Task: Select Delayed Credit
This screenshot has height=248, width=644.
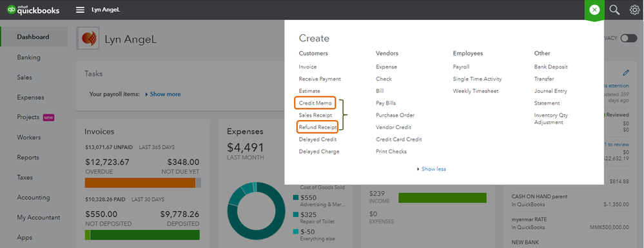Action: [x=318, y=139]
